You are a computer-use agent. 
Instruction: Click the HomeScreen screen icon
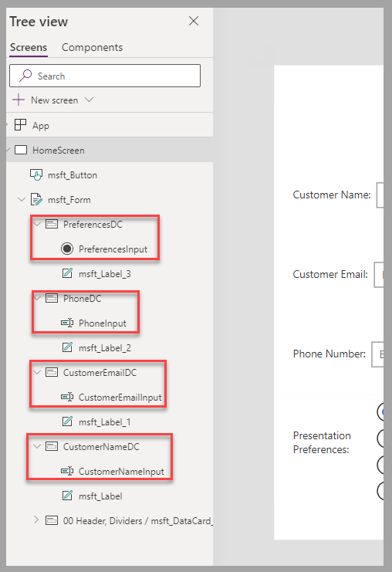21,150
